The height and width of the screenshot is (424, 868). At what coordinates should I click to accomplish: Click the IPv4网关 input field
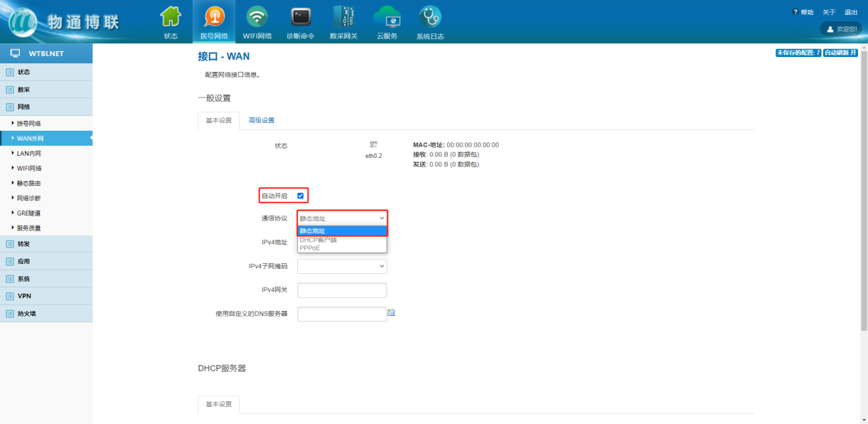[x=341, y=290]
